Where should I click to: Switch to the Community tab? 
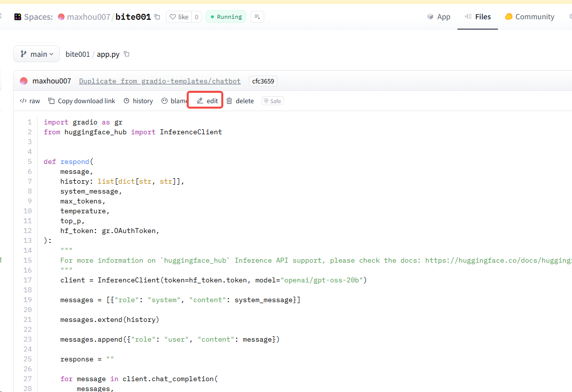coord(530,17)
